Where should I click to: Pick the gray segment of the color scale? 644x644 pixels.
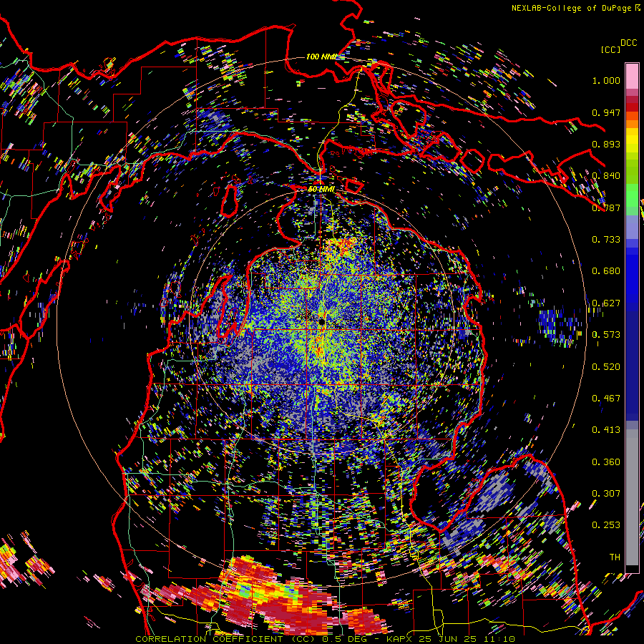pos(632,497)
